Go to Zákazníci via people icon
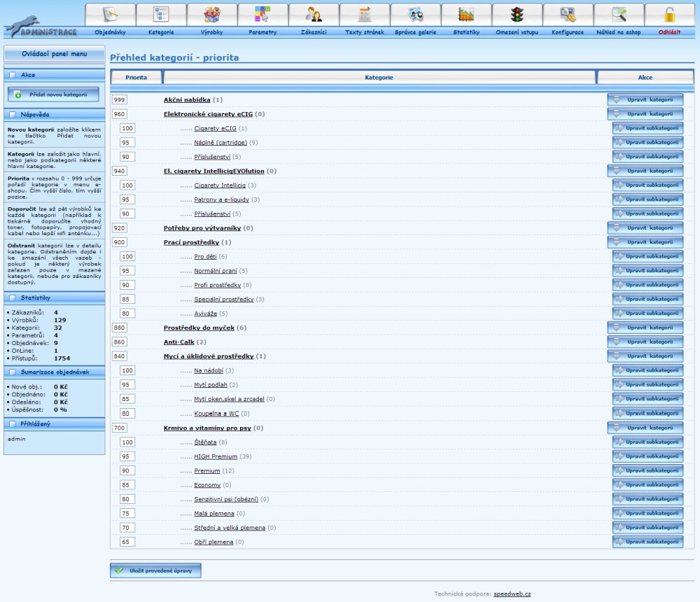The height and width of the screenshot is (602, 700). (314, 15)
